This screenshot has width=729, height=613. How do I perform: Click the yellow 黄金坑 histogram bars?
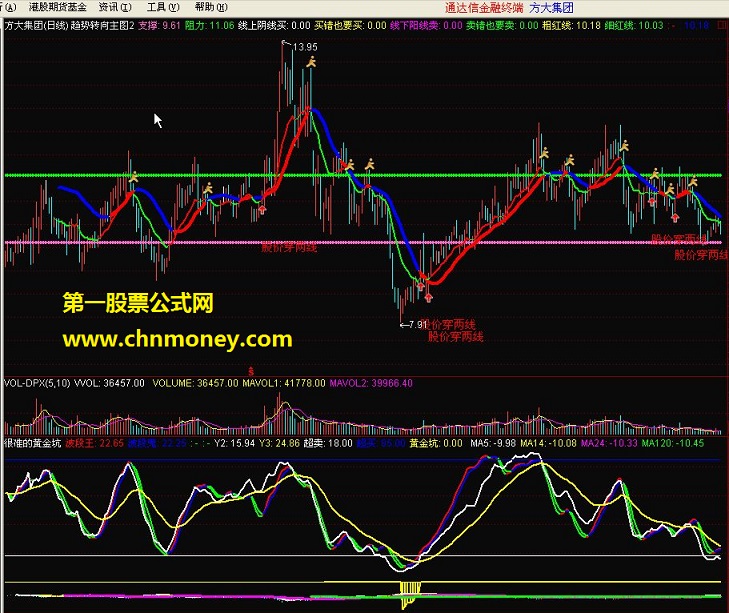point(410,594)
